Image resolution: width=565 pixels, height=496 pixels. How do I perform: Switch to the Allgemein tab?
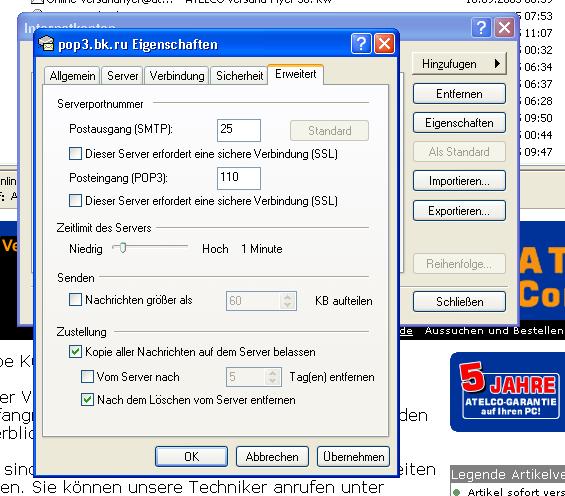pyautogui.click(x=72, y=76)
